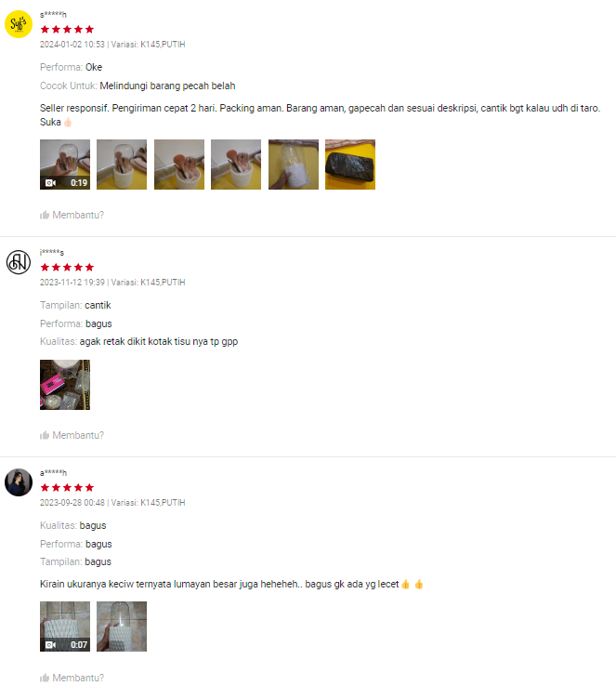View the black pouch photo thumbnail

(x=350, y=165)
